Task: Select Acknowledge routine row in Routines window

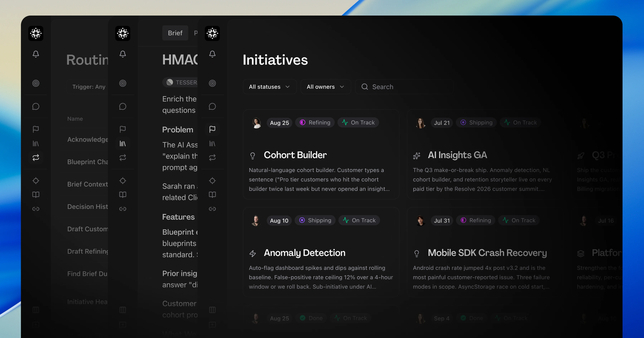Action: [x=87, y=139]
